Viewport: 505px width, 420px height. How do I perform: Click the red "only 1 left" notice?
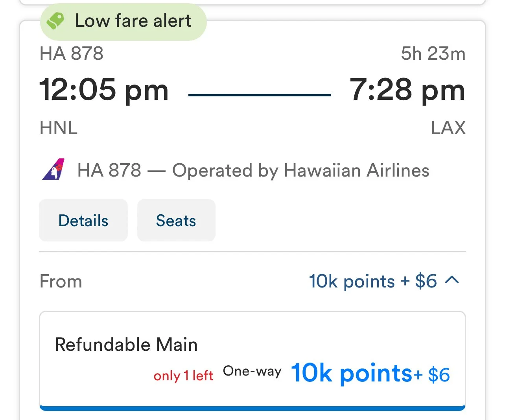[x=183, y=376]
